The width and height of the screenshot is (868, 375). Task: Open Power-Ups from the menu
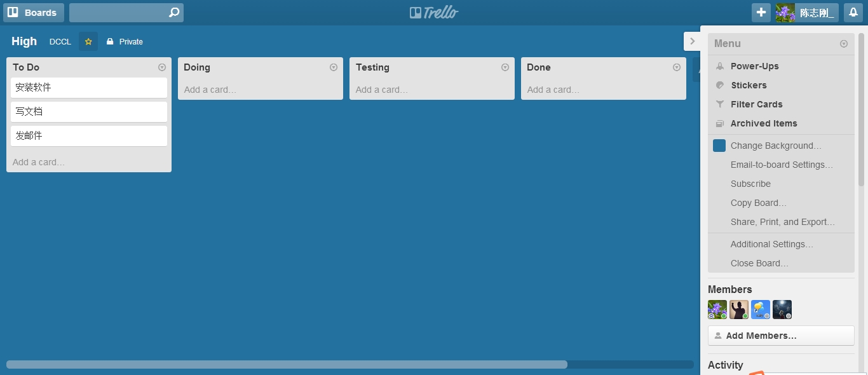coord(754,66)
